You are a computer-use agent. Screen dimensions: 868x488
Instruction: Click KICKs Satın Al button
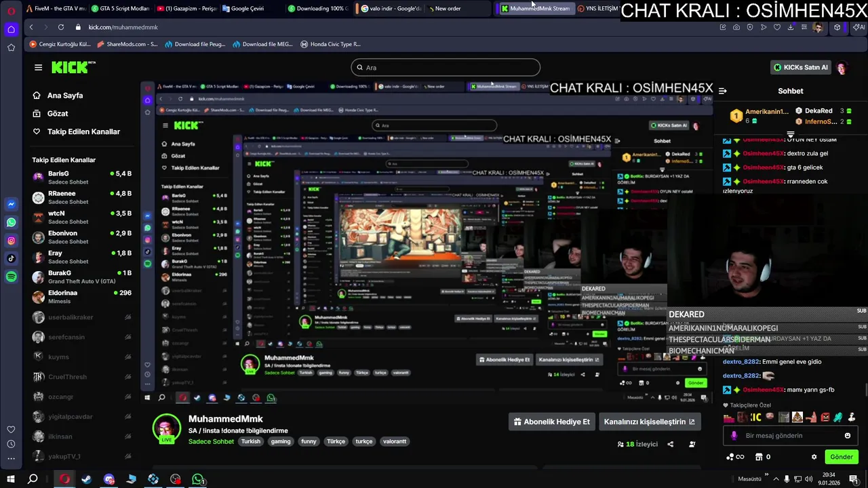tap(800, 67)
